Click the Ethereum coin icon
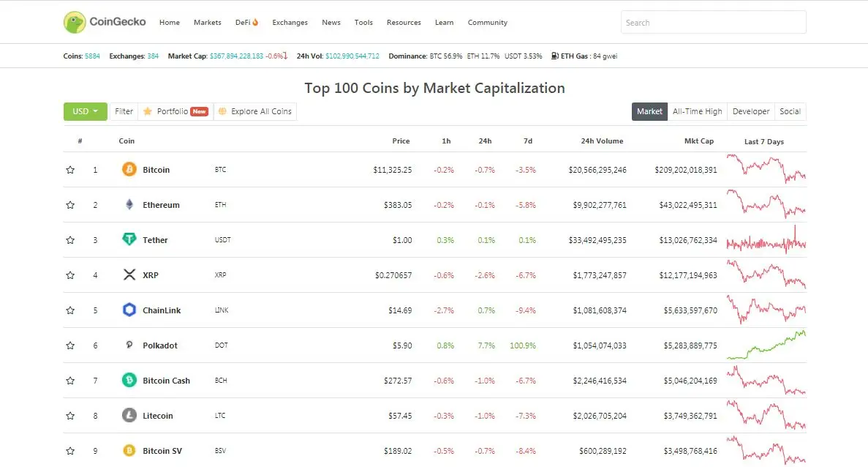 tap(129, 205)
